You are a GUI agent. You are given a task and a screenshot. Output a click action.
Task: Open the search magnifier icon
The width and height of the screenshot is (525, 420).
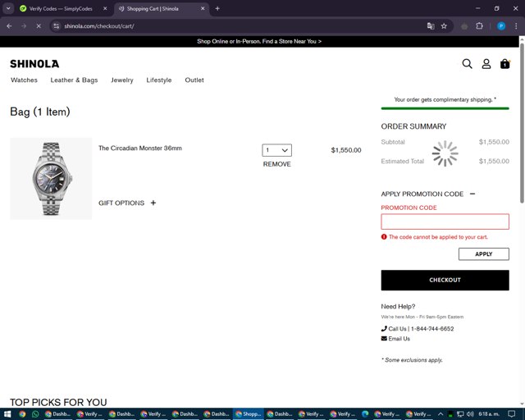(467, 64)
